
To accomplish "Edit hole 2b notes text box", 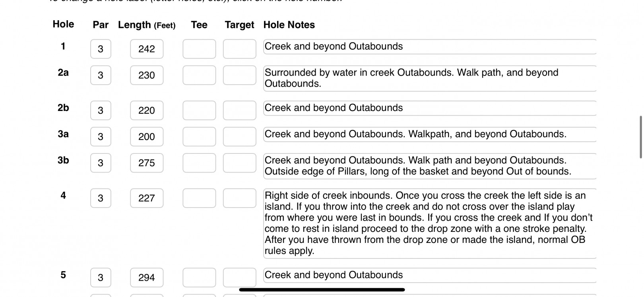I will coord(429,108).
